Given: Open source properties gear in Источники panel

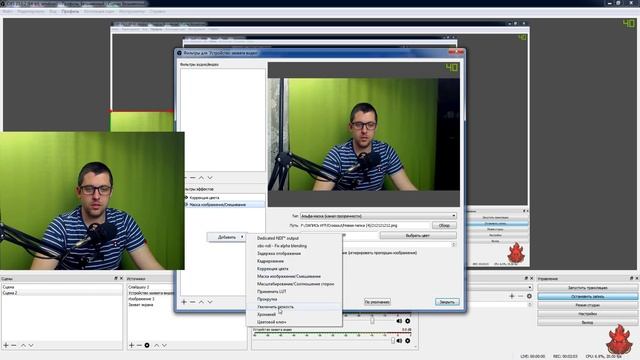Looking at the screenshot, I should coord(147,345).
